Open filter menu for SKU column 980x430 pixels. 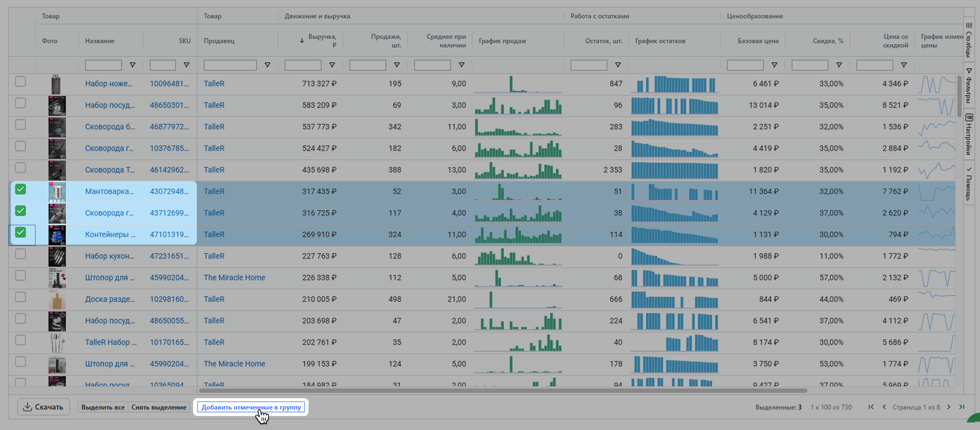pyautogui.click(x=186, y=65)
